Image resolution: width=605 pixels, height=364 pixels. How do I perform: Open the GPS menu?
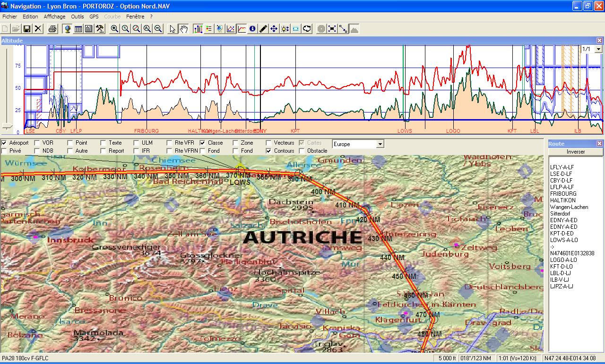pyautogui.click(x=94, y=17)
